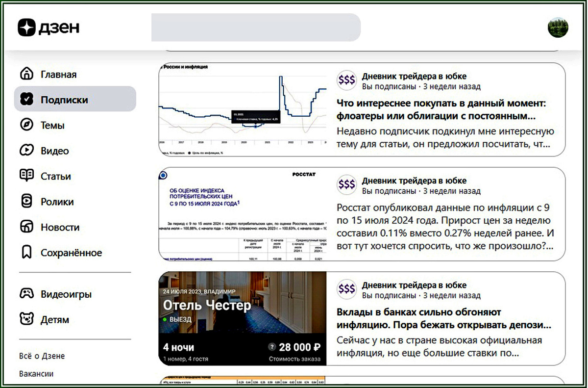Click the text Сейчас у нас в стране высокая
588x388 pixels.
click(440, 346)
